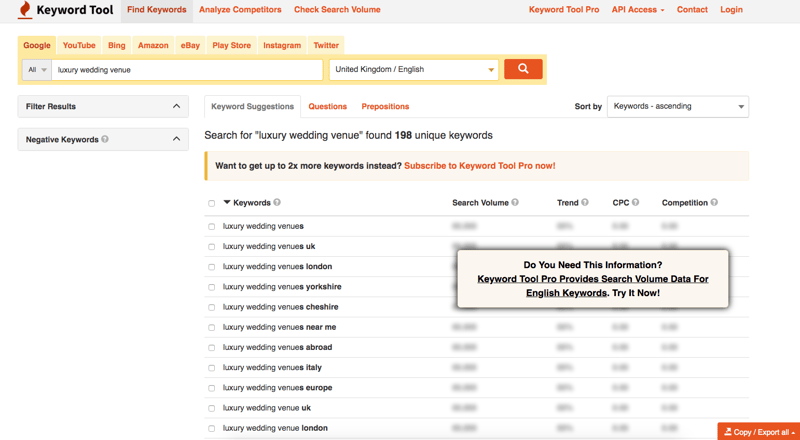This screenshot has height=440, width=800.
Task: Click the Keyword Tool flame logo
Action: 24,10
